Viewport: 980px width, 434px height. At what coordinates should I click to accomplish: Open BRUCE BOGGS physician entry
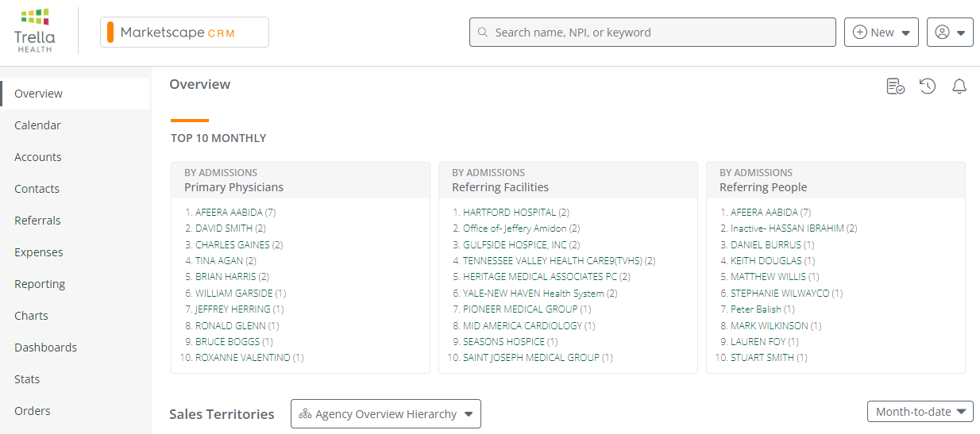point(227,342)
